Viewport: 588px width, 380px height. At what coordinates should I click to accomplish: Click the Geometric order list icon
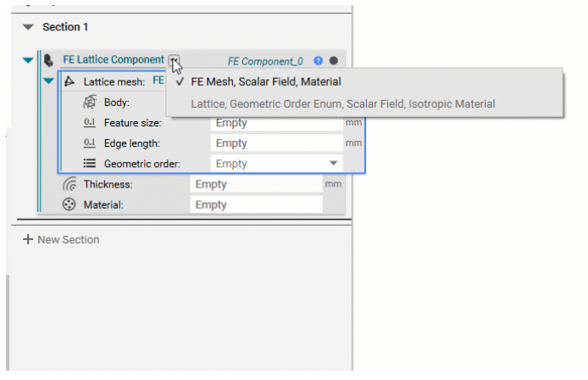click(89, 164)
